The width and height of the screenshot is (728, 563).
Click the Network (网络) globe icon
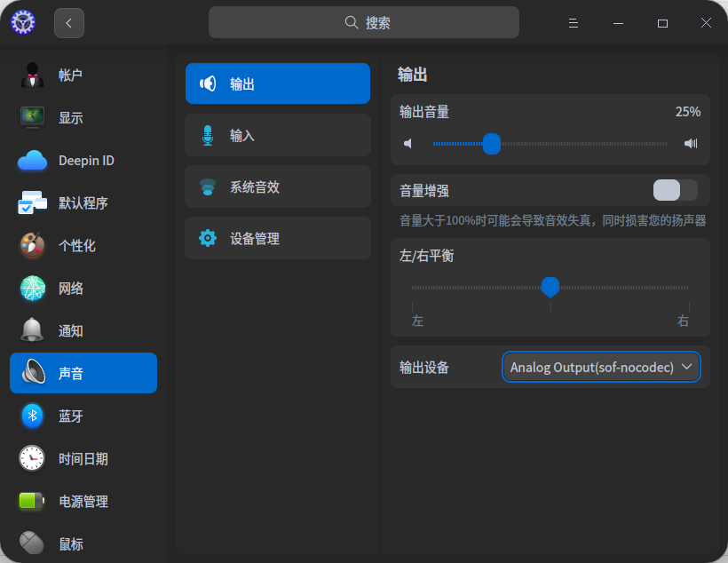(32, 289)
